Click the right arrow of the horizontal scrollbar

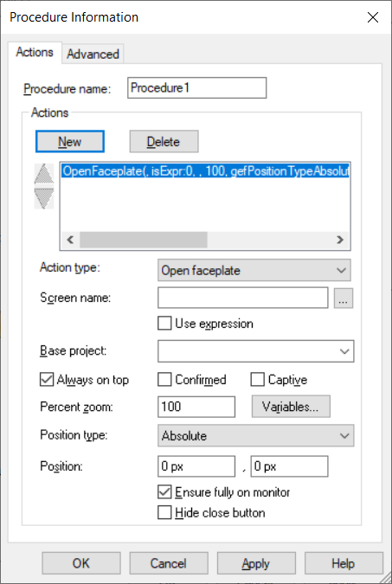point(340,240)
